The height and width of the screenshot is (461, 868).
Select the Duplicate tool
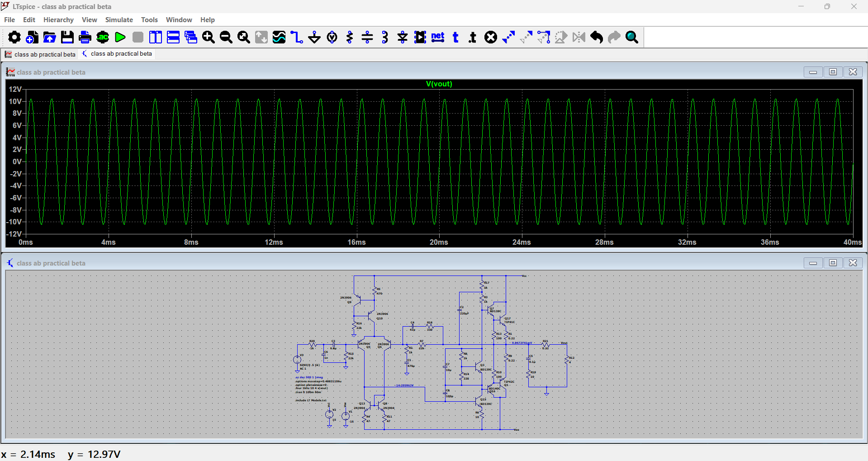pyautogui.click(x=508, y=37)
